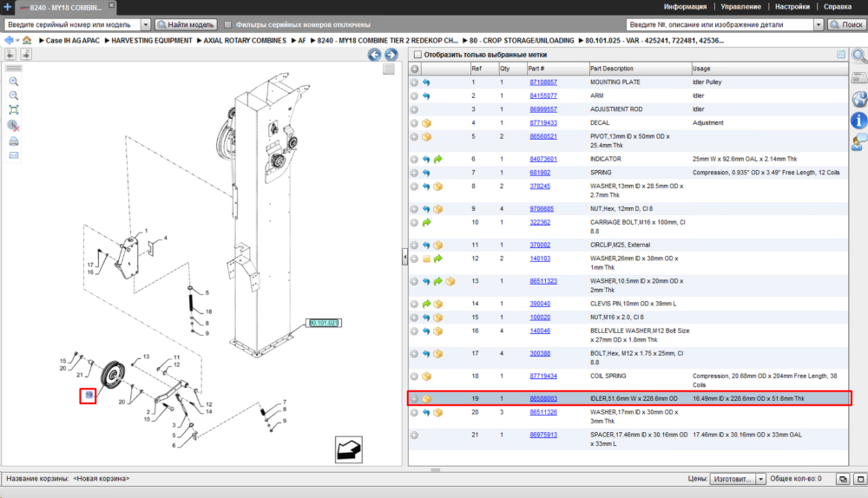Click the rightmost window icon in status bar
Screen dimensions: 868x498
point(860,479)
